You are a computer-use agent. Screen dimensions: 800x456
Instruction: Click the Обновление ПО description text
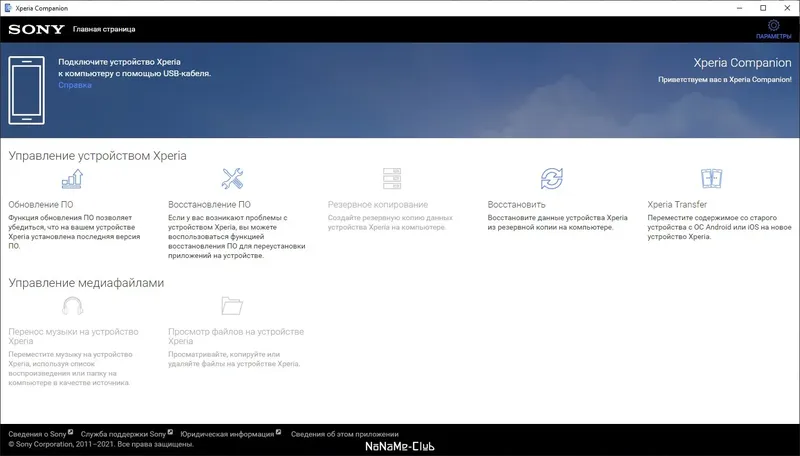tap(74, 232)
